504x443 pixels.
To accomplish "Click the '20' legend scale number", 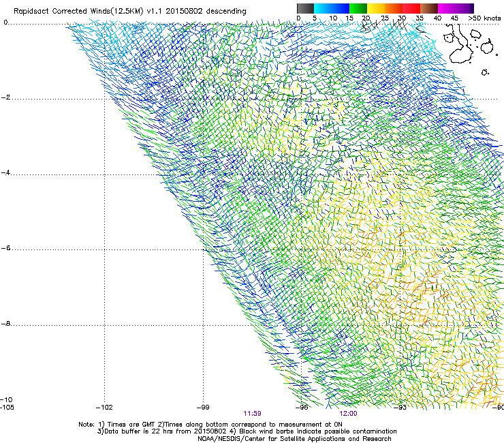I will point(366,18).
